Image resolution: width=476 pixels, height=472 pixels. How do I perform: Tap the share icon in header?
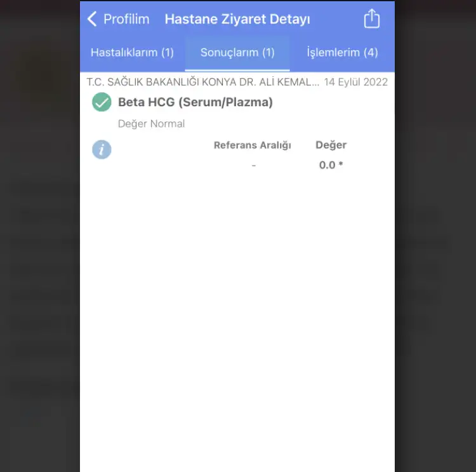(x=371, y=18)
